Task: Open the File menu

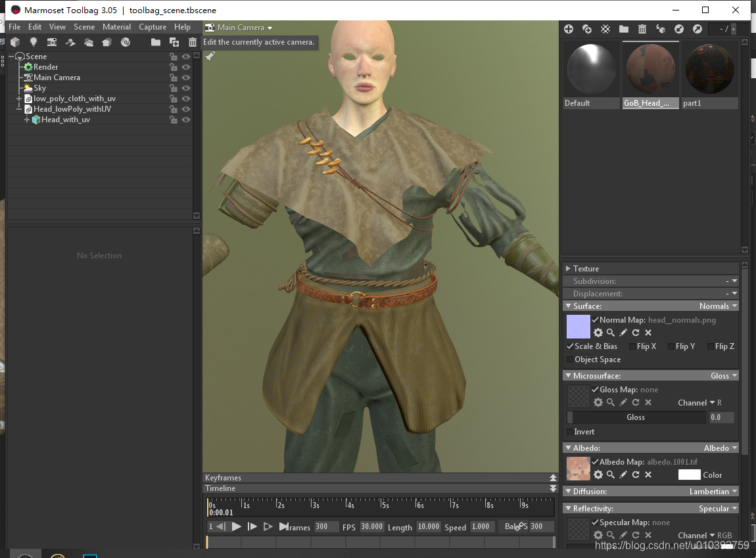Action: (14, 27)
